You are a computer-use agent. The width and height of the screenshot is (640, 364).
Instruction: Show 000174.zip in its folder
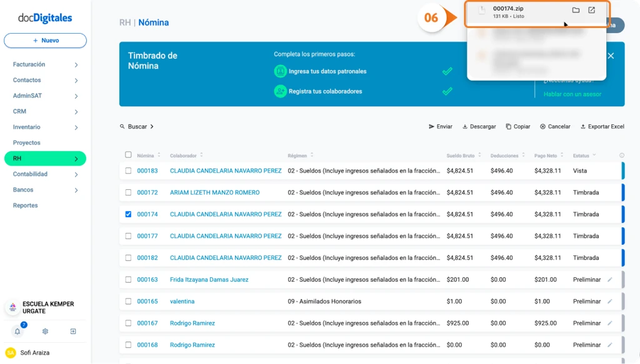click(x=576, y=10)
